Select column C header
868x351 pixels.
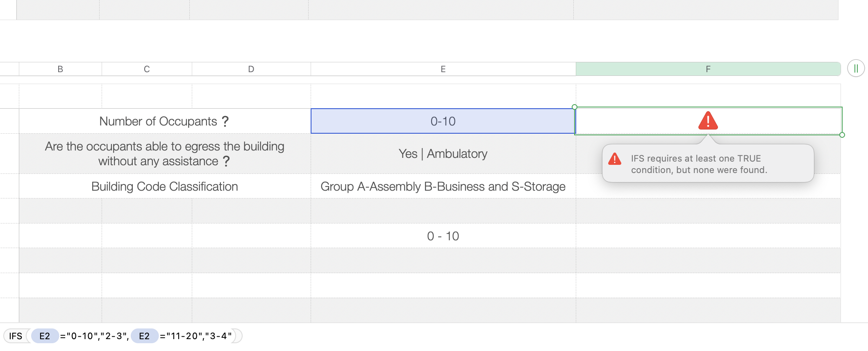click(x=147, y=69)
